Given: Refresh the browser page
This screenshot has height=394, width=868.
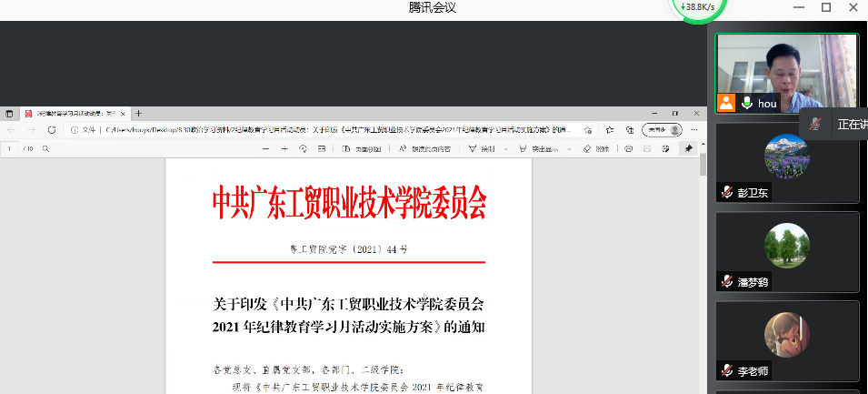Looking at the screenshot, I should tap(52, 130).
